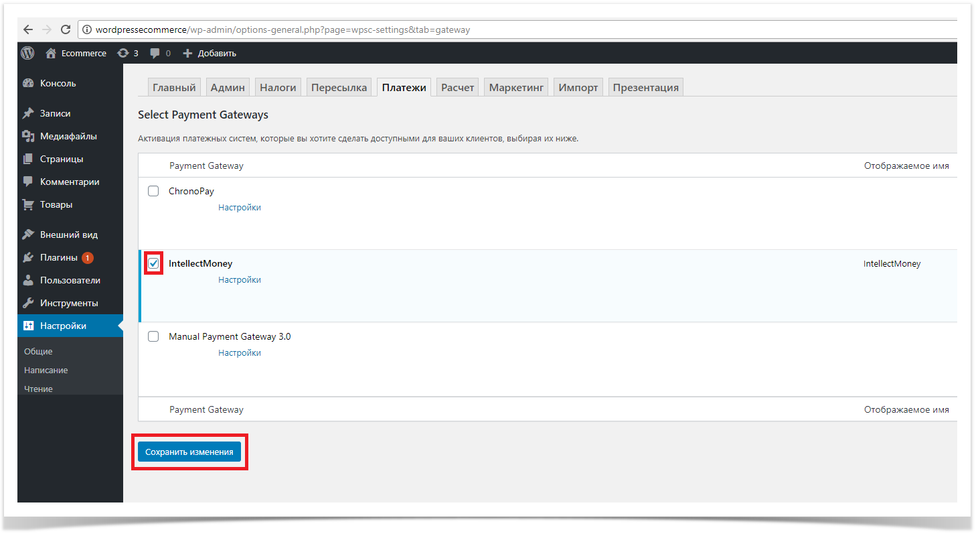Uncheck the IntellectMoney gateway checkbox
This screenshot has width=980, height=536.
coord(153,263)
